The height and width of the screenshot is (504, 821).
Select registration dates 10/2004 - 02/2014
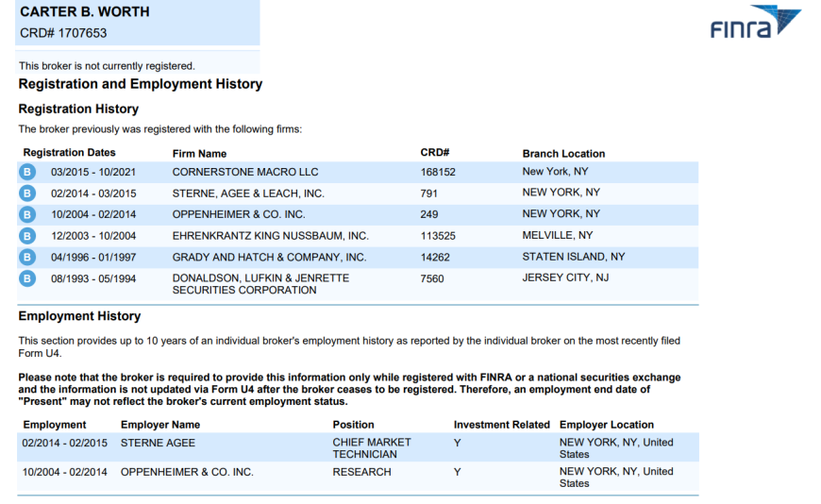pyautogui.click(x=93, y=214)
